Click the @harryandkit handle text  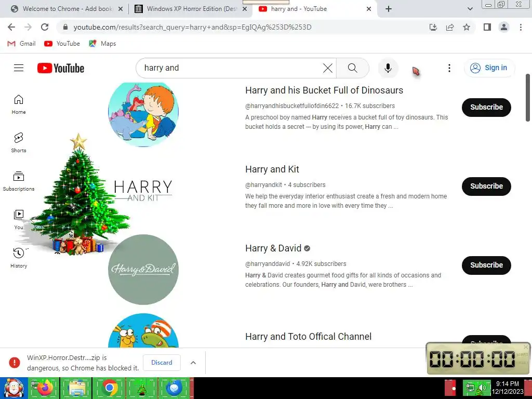pos(263,185)
